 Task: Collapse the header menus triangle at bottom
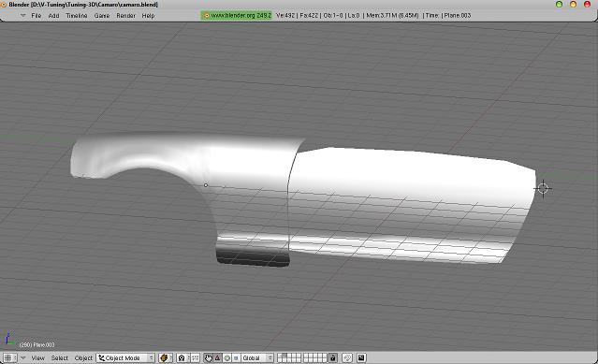pyautogui.click(x=22, y=357)
